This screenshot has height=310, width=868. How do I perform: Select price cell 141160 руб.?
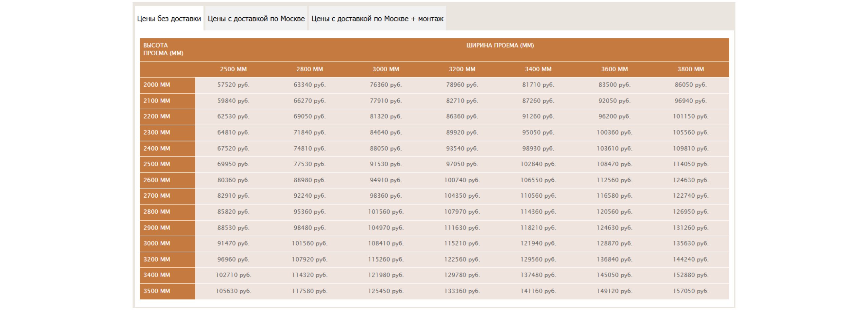coord(538,291)
